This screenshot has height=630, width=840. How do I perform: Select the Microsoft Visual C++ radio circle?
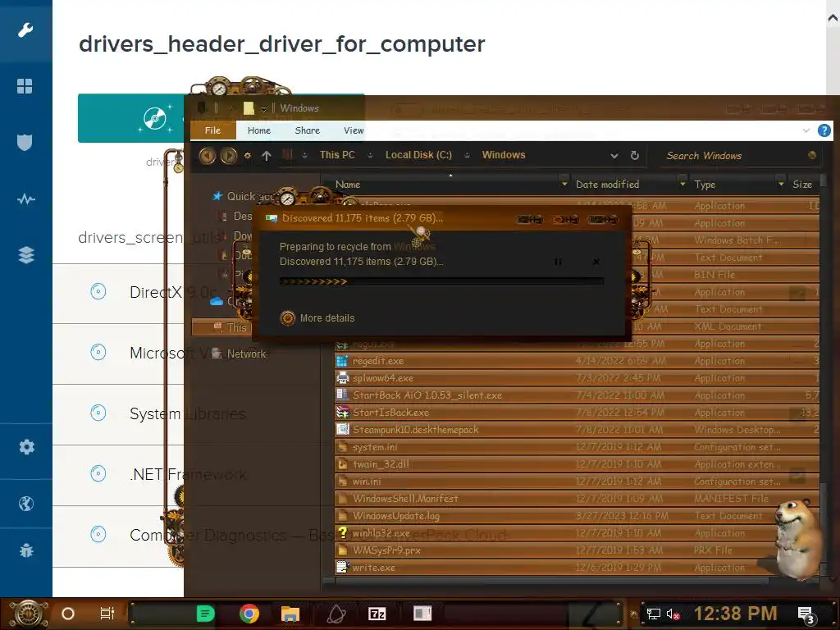[x=98, y=352]
